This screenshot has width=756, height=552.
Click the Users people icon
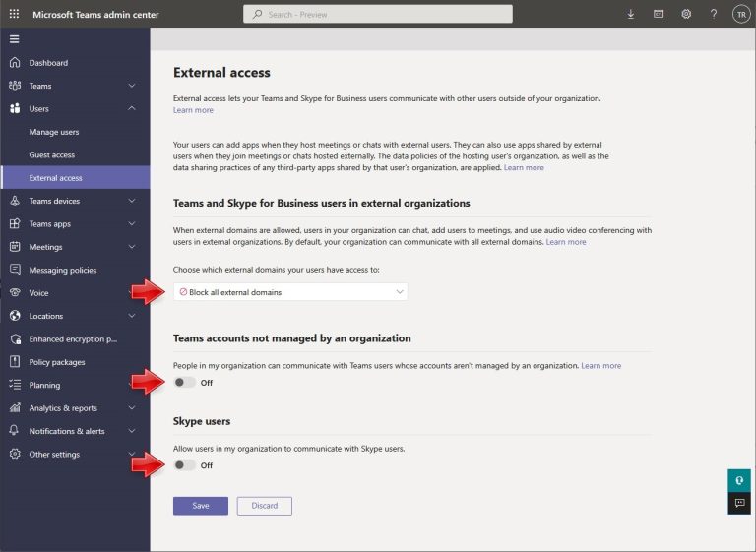(x=15, y=108)
